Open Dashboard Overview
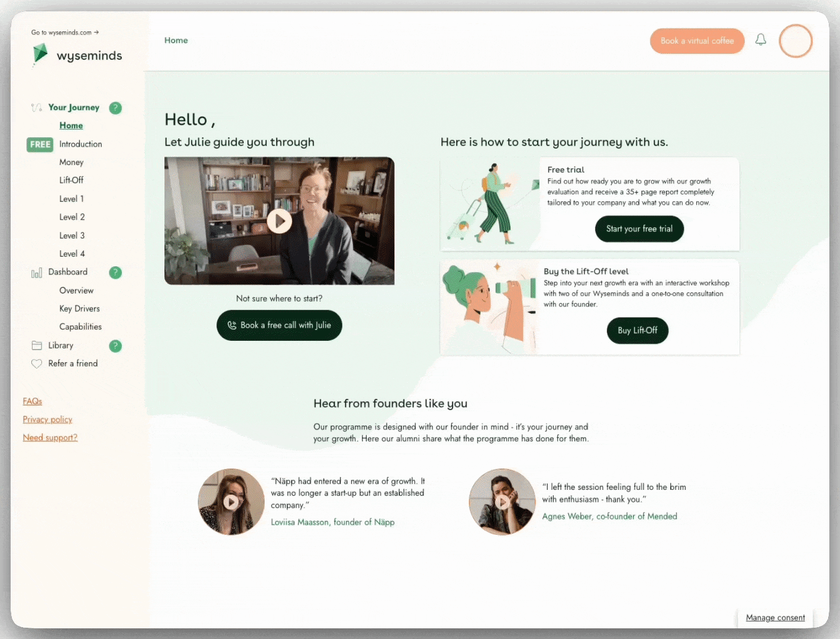The height and width of the screenshot is (639, 840). [76, 291]
